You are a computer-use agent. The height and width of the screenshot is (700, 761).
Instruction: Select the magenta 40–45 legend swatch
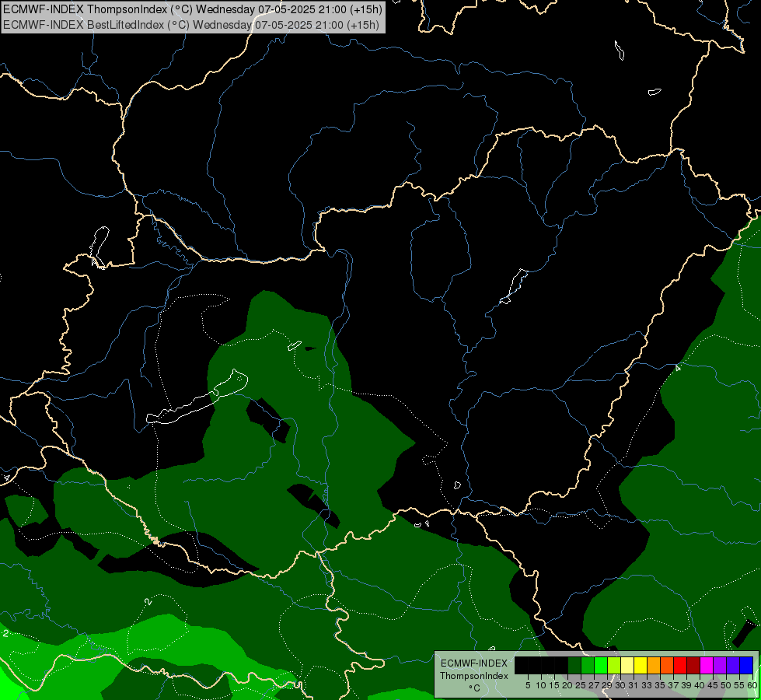pyautogui.click(x=707, y=665)
